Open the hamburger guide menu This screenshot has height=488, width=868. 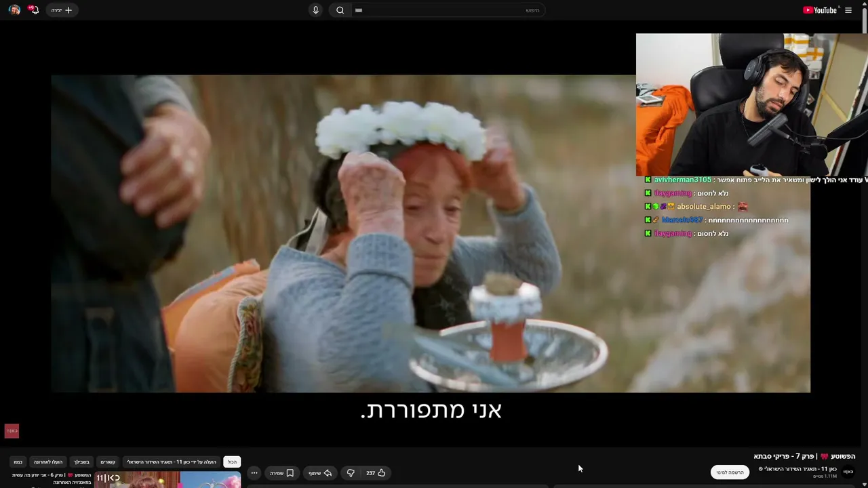[848, 10]
